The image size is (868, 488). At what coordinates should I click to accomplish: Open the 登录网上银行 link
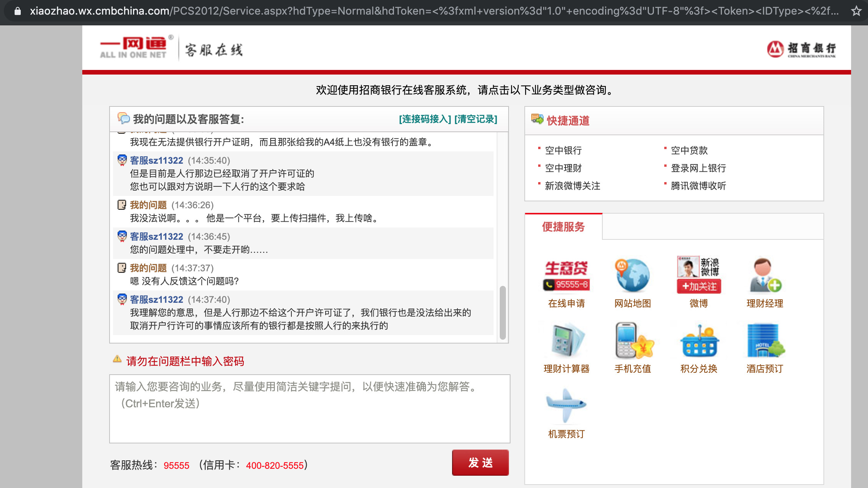[698, 168]
